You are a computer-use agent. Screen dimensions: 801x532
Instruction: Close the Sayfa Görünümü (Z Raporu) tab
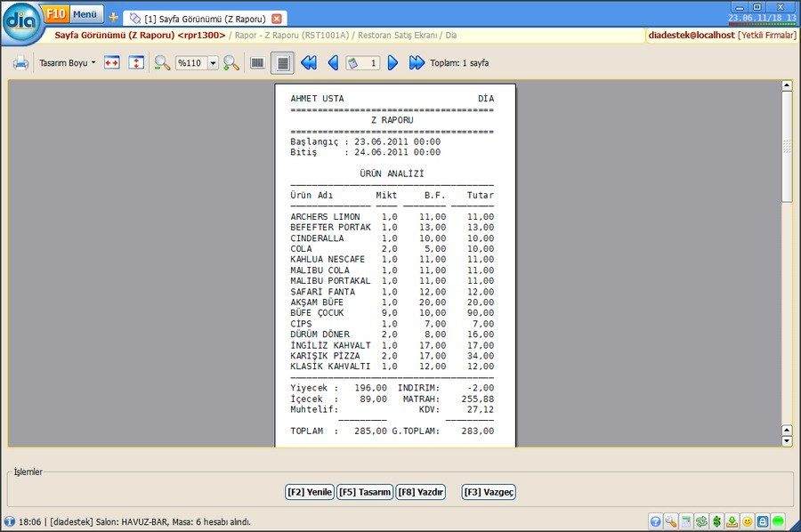pyautogui.click(x=277, y=19)
